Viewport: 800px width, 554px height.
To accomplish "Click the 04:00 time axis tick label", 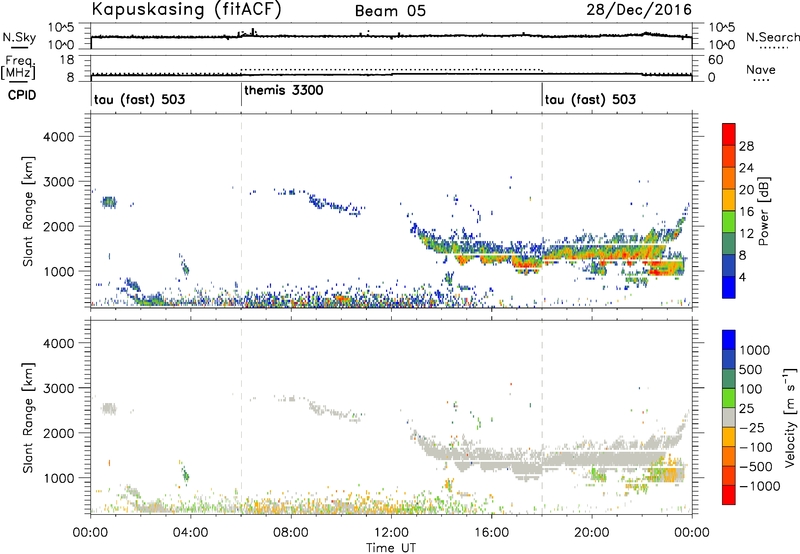I will coord(191,533).
